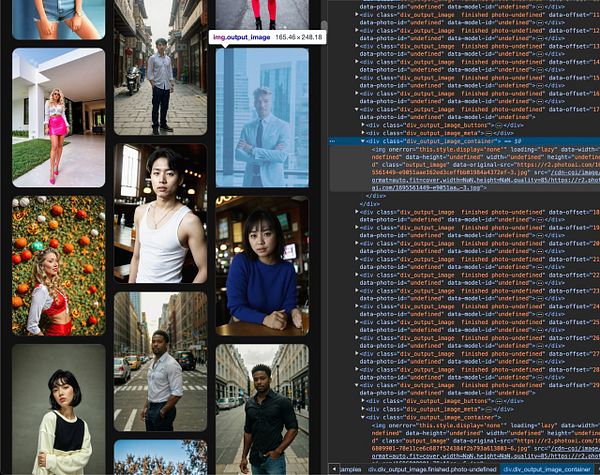Screen dimensions: 600x475
Task: Expand div_output_image_buttons under data-offset 29 node
Action: click(x=363, y=401)
